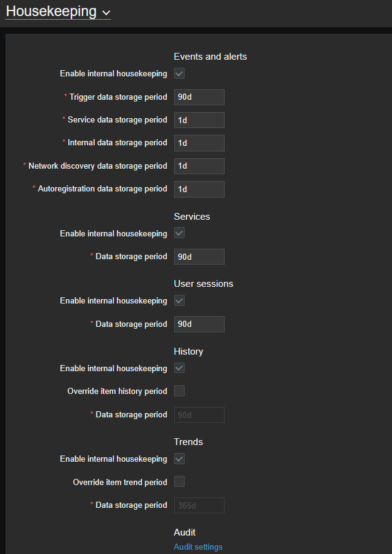
Task: Toggle Events and alerts internal housekeeping checkbox
Action: coord(180,74)
